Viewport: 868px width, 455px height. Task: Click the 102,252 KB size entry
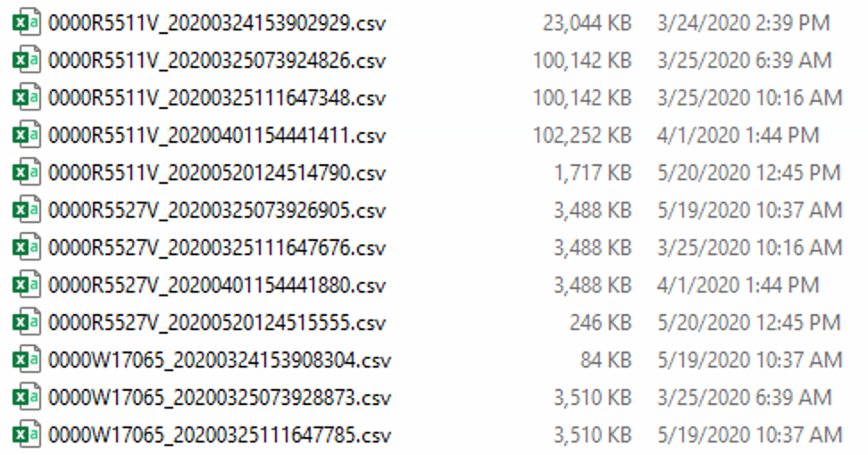click(x=582, y=135)
